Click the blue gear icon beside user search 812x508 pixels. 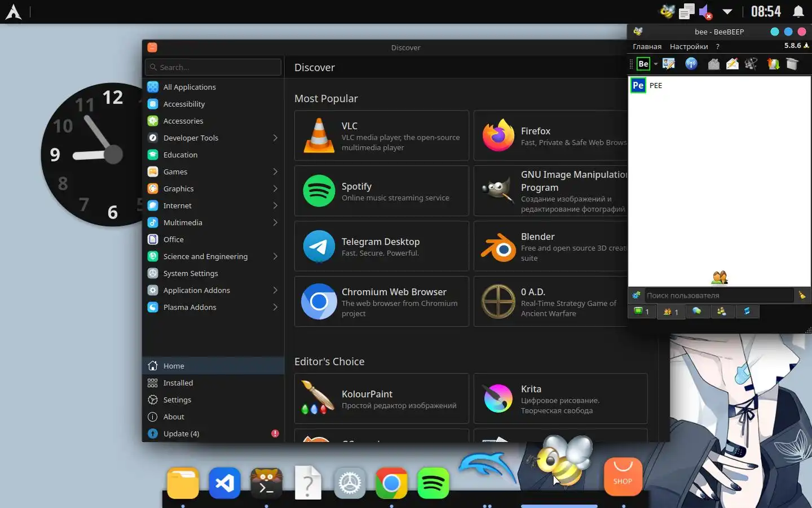tap(636, 295)
